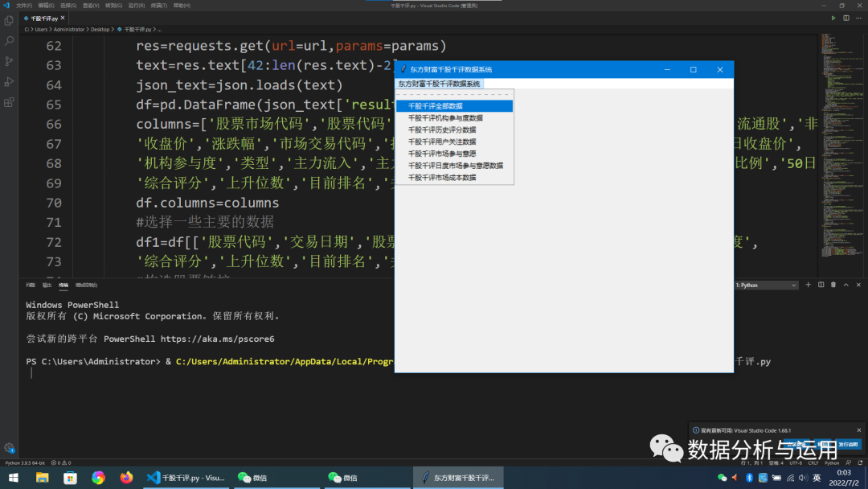This screenshot has height=489, width=868.
Task: Open Microsoft Store from taskbar
Action: point(70,478)
